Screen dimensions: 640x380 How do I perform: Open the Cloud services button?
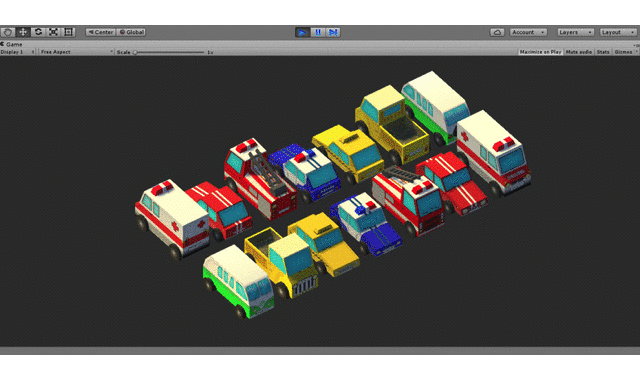(x=497, y=32)
